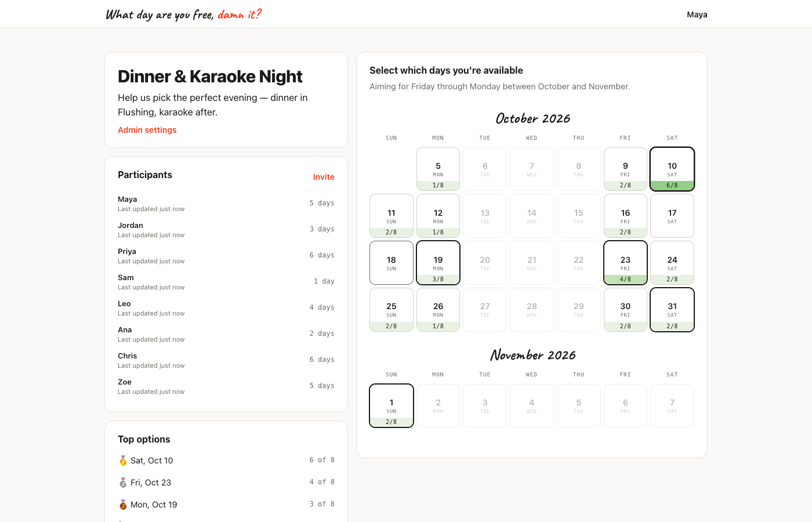Deselect Monday October 19
Image resolution: width=812 pixels, height=522 pixels.
(438, 263)
